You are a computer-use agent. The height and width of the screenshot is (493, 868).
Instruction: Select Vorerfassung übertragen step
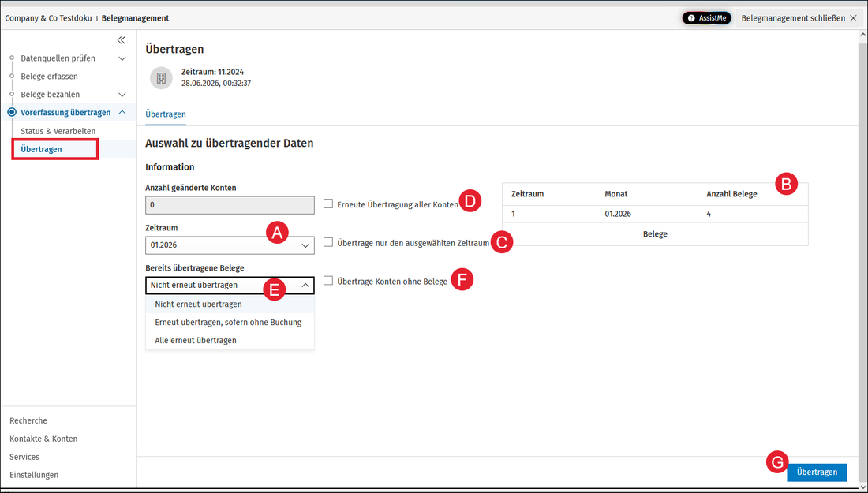click(65, 112)
